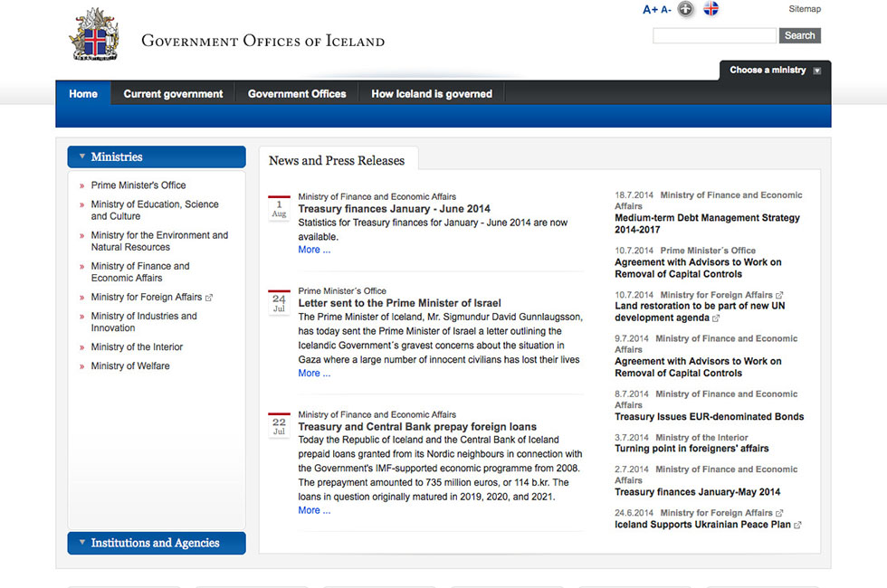
Task: Open Treasury finances January - June 2014 headline
Action: point(395,209)
